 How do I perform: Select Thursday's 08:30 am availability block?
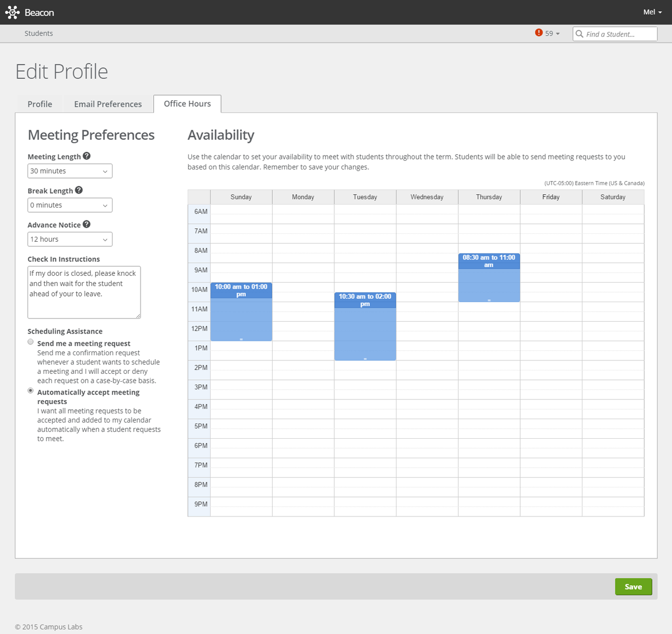point(488,277)
